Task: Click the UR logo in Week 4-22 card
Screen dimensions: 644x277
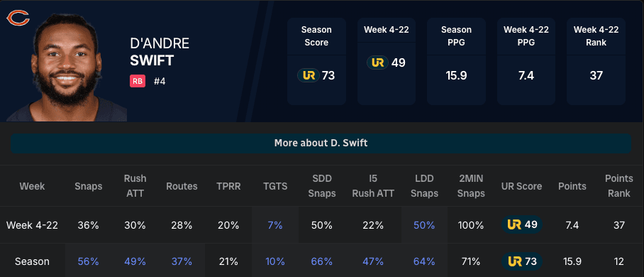Action: [x=377, y=63]
